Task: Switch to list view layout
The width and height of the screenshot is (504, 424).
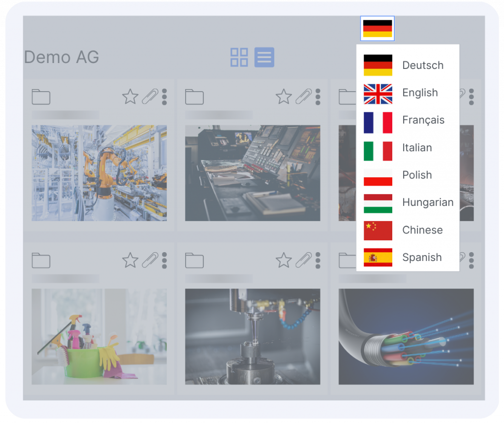Action: click(x=264, y=58)
